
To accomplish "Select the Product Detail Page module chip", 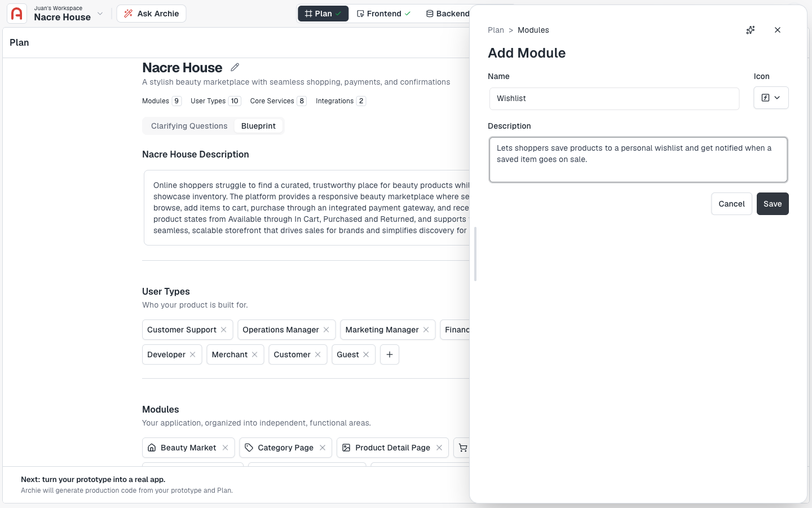I will (392, 448).
